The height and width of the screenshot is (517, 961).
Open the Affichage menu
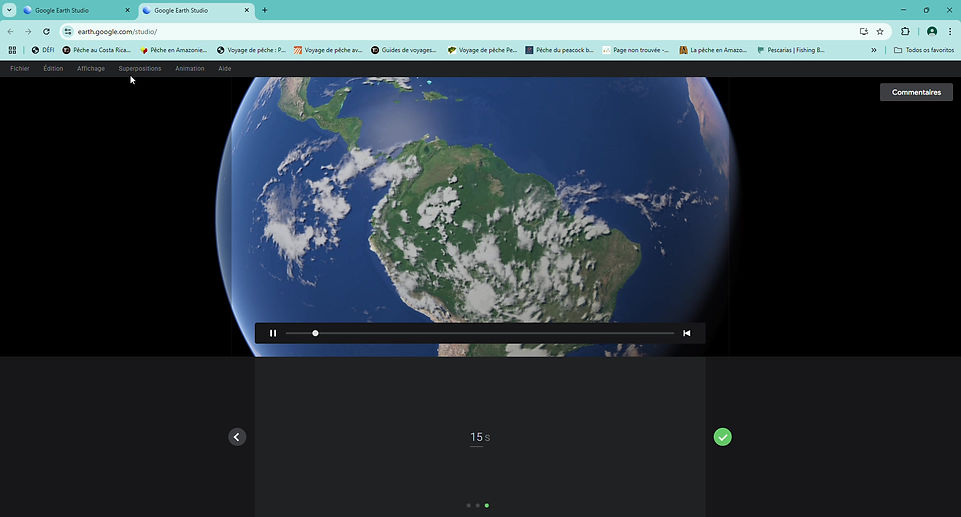(91, 69)
